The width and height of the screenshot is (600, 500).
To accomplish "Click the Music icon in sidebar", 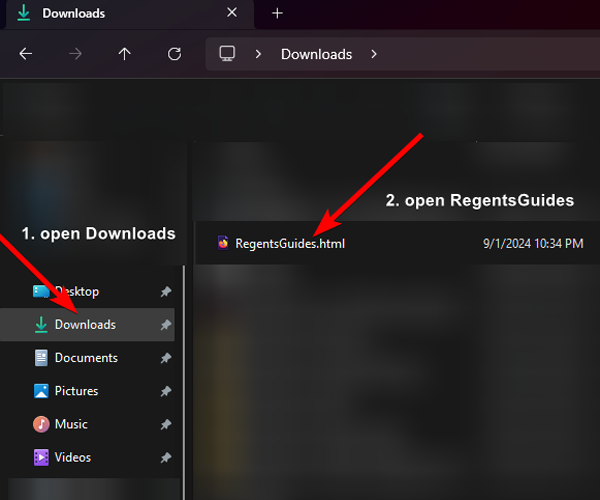I will tap(41, 424).
